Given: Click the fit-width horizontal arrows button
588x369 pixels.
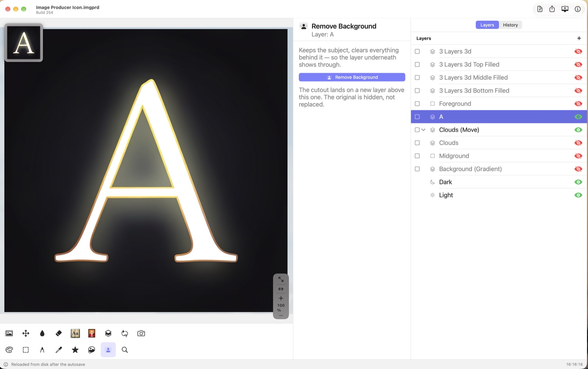Looking at the screenshot, I should (281, 289).
